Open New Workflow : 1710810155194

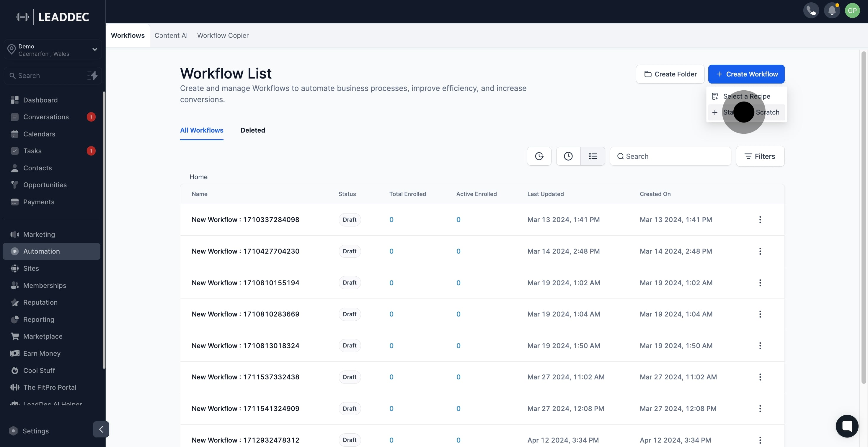click(245, 283)
